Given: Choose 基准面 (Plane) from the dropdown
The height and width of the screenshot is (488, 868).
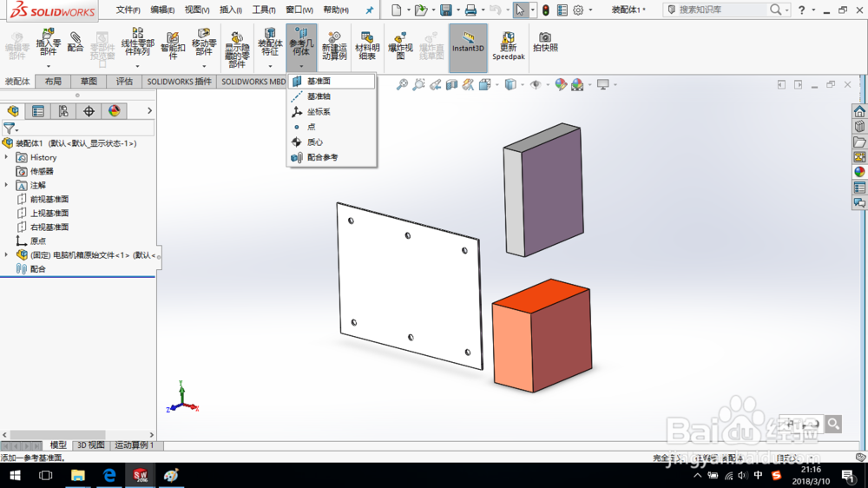Looking at the screenshot, I should [332, 81].
